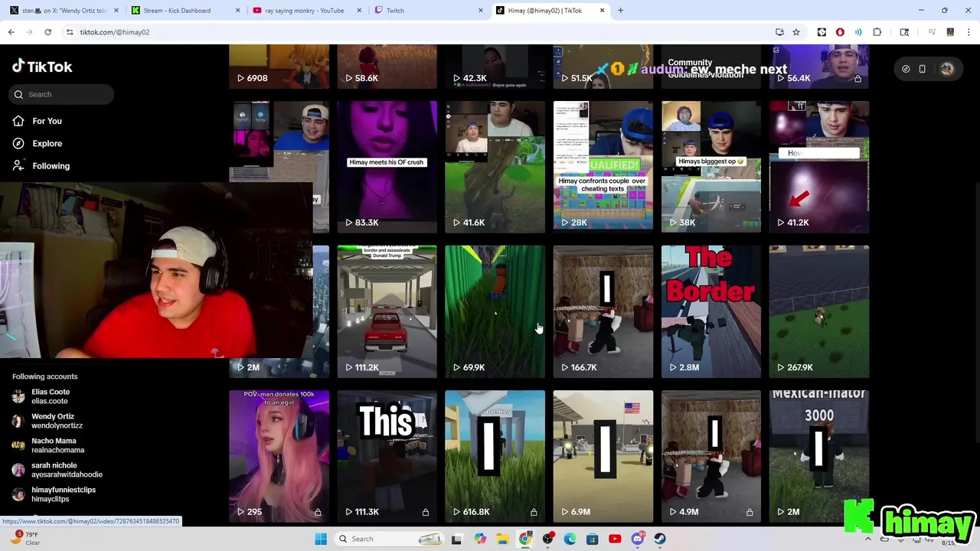Image resolution: width=980 pixels, height=551 pixels.
Task: Open Steam from the taskbar
Action: (660, 539)
